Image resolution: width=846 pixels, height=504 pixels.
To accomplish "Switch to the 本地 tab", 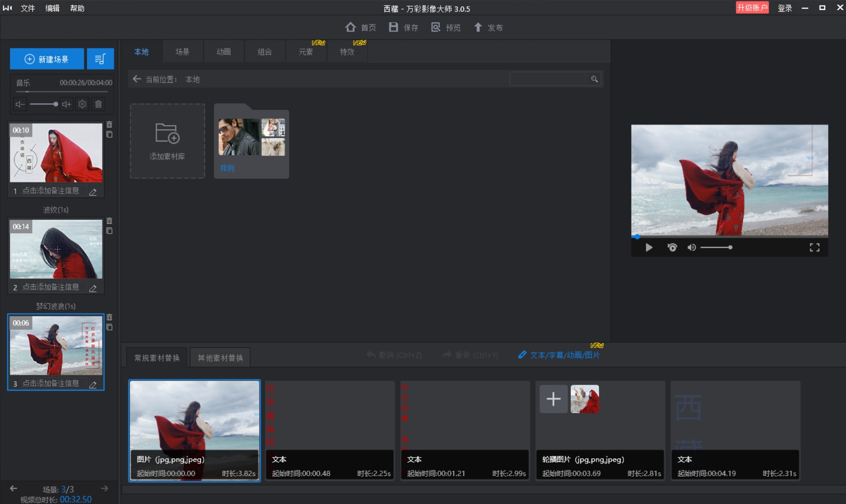I will click(141, 52).
